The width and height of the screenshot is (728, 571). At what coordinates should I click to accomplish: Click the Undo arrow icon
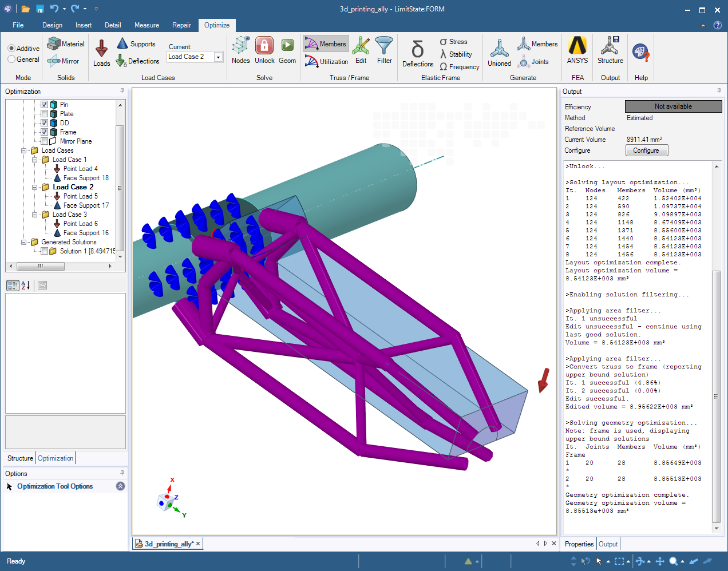(x=54, y=9)
